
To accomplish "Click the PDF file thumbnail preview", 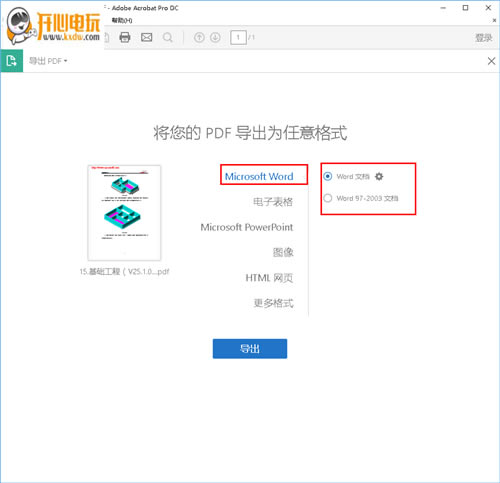I will coord(124,213).
